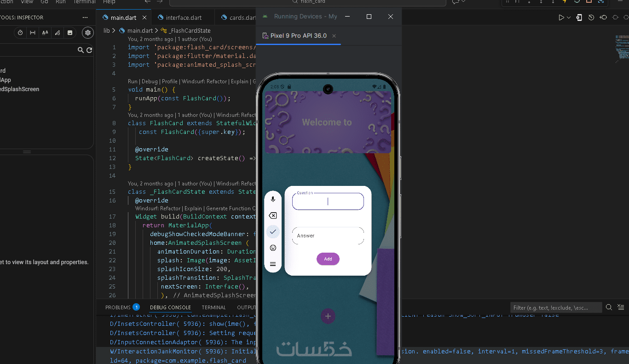Click the lib breadcrumb segment
629x364 pixels.
pyautogui.click(x=106, y=31)
